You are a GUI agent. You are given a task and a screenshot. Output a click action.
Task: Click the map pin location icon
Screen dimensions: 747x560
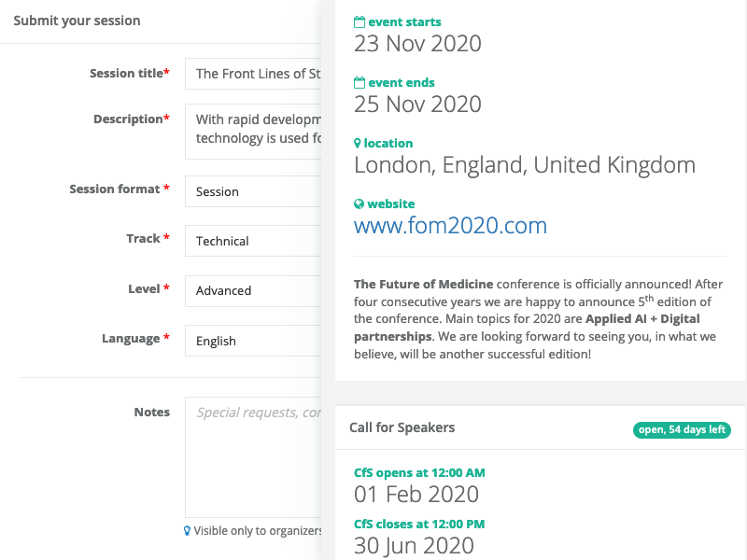[x=358, y=144]
